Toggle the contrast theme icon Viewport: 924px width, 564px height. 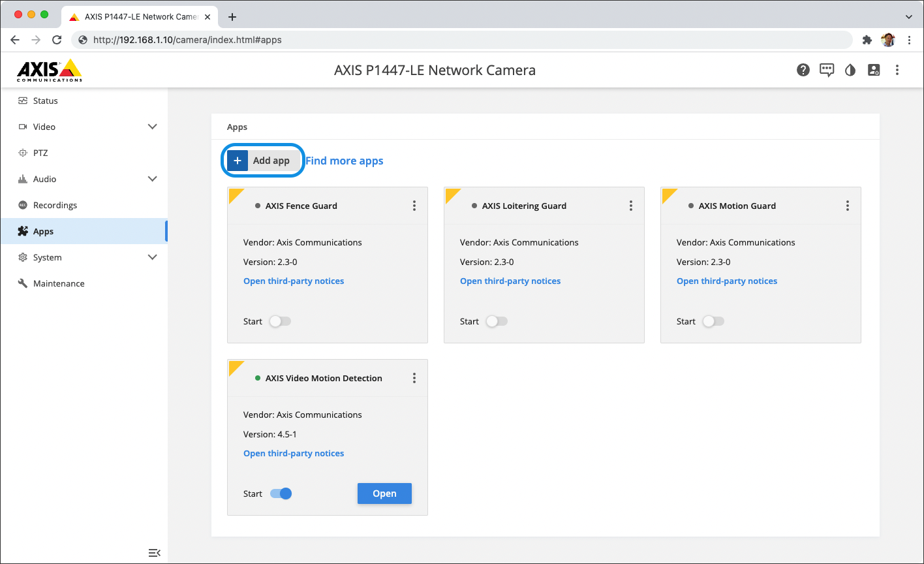coord(850,70)
